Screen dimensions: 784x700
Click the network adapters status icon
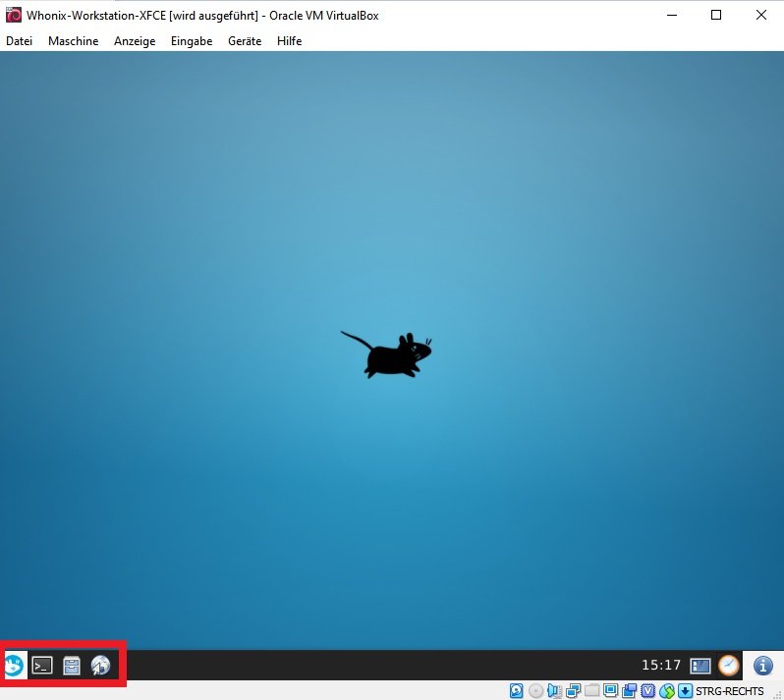pyautogui.click(x=573, y=691)
